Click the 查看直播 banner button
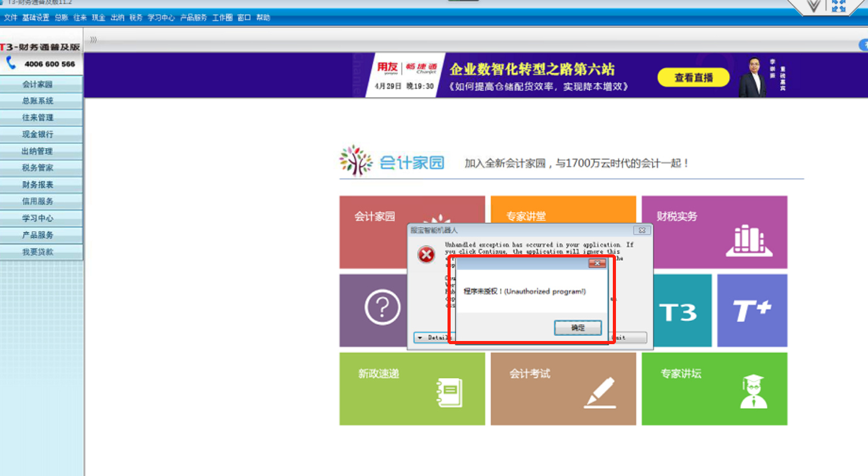Viewport: 868px width, 476px height. pos(693,78)
